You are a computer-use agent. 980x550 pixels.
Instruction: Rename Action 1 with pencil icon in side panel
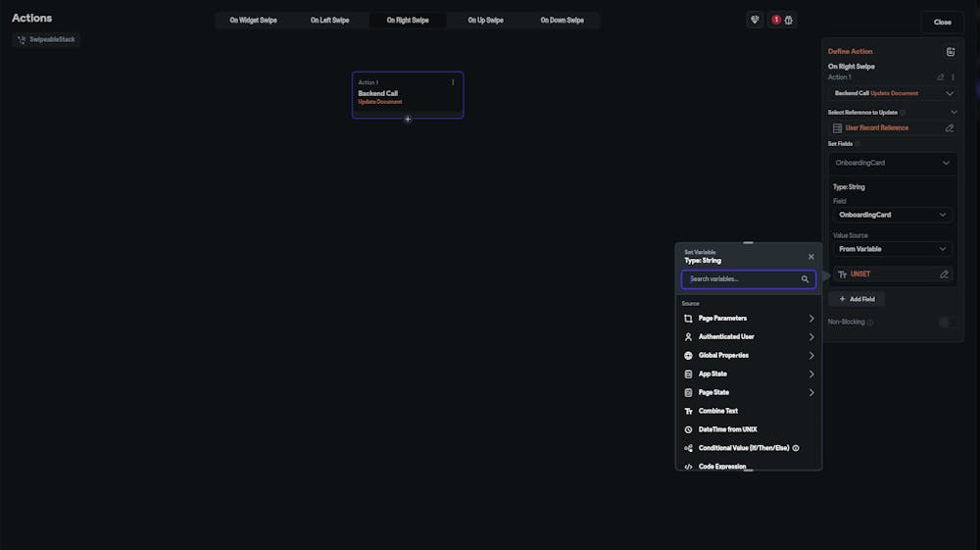pyautogui.click(x=940, y=77)
